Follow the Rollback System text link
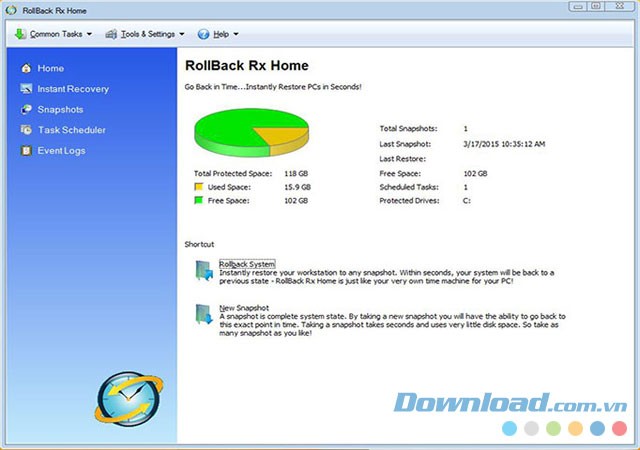The image size is (640, 450). [x=246, y=264]
